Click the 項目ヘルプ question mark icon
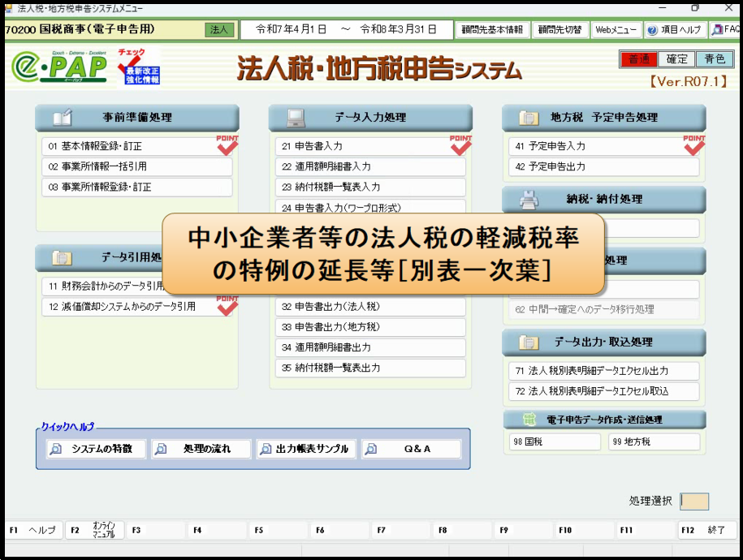 pos(653,30)
